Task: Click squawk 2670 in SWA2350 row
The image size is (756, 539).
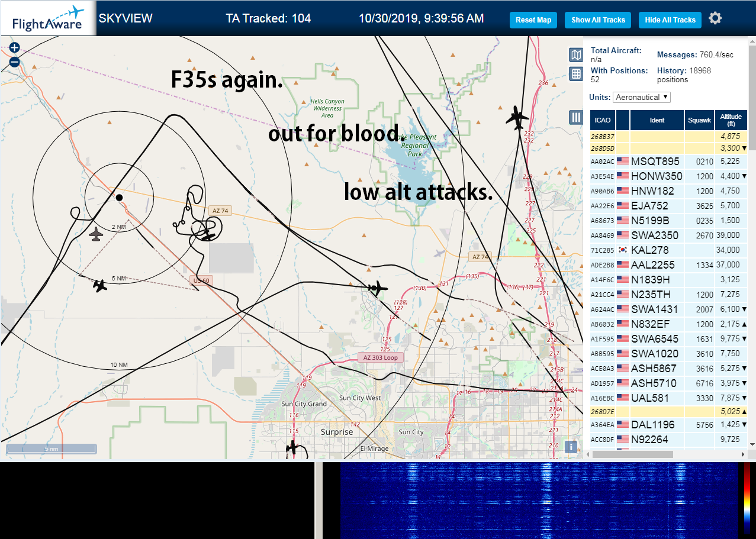Action: tap(704, 235)
